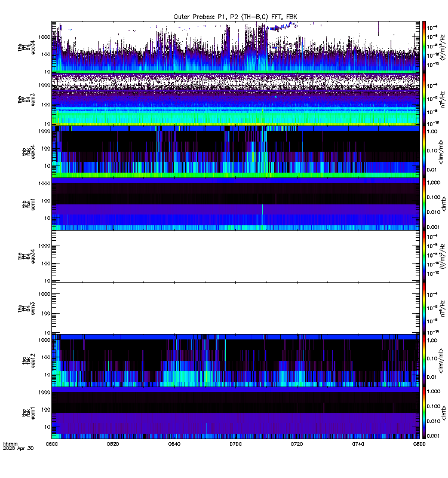Click the thc eac34 panel color bar
Viewport: 448px width, 478px height.
click(x=424, y=256)
